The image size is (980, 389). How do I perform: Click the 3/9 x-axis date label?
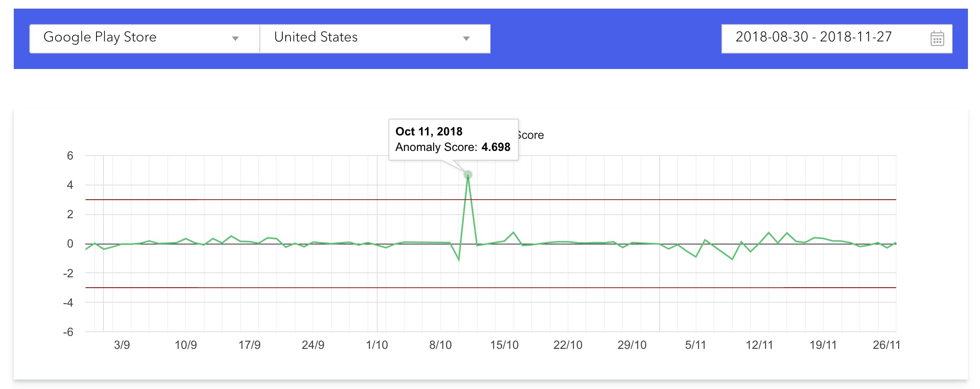pyautogui.click(x=122, y=345)
